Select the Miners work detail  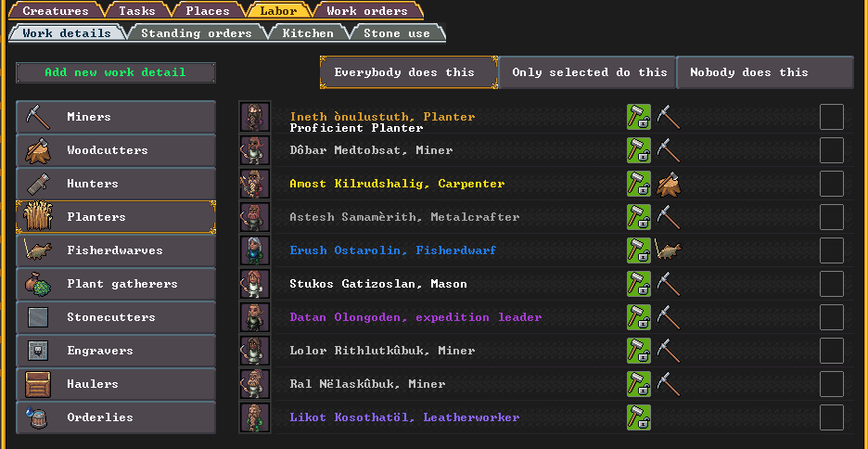(116, 117)
